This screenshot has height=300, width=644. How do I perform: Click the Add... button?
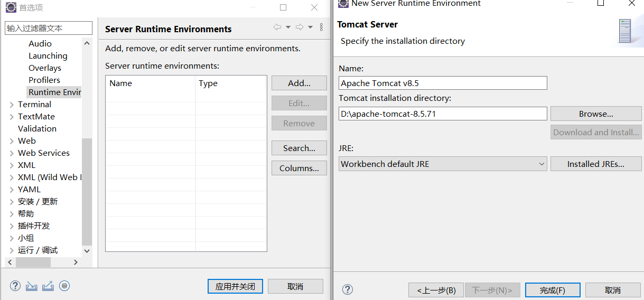coord(299,83)
